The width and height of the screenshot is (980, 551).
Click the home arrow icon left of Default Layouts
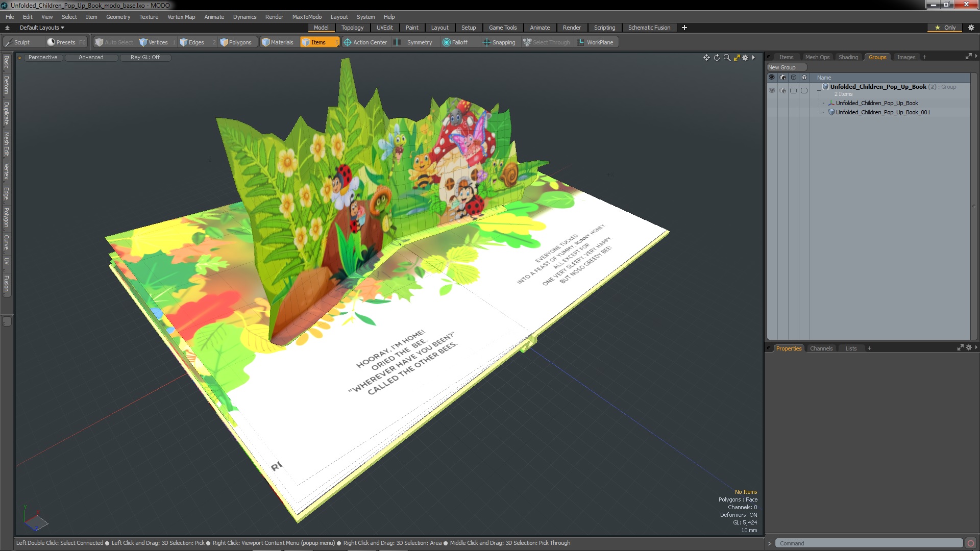coord(7,28)
